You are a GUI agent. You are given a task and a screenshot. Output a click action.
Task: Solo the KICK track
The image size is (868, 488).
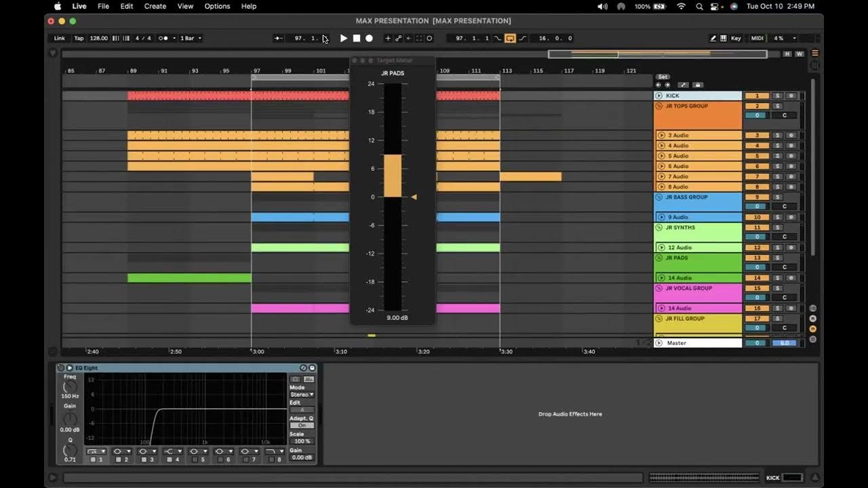[778, 96]
